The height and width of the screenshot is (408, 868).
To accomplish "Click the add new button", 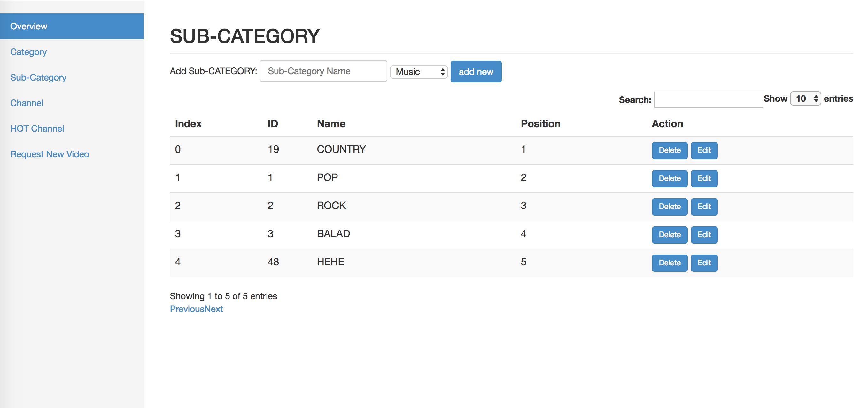I will pyautogui.click(x=476, y=72).
